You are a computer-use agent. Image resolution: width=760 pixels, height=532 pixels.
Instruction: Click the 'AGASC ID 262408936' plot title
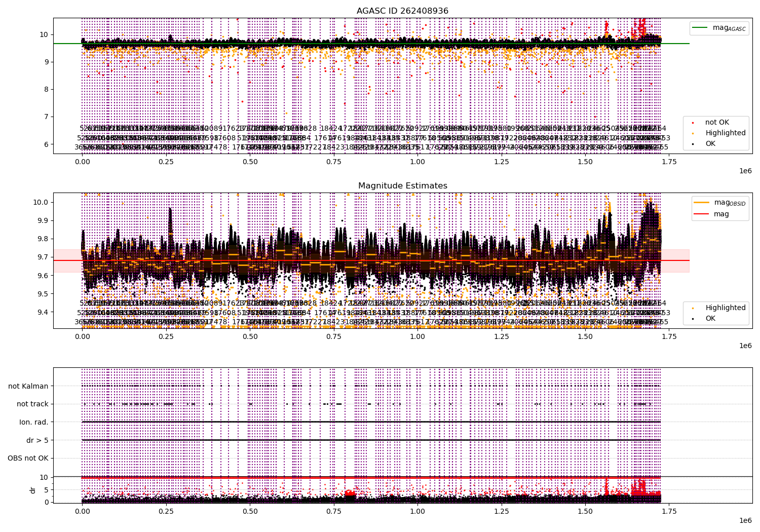[x=402, y=11]
